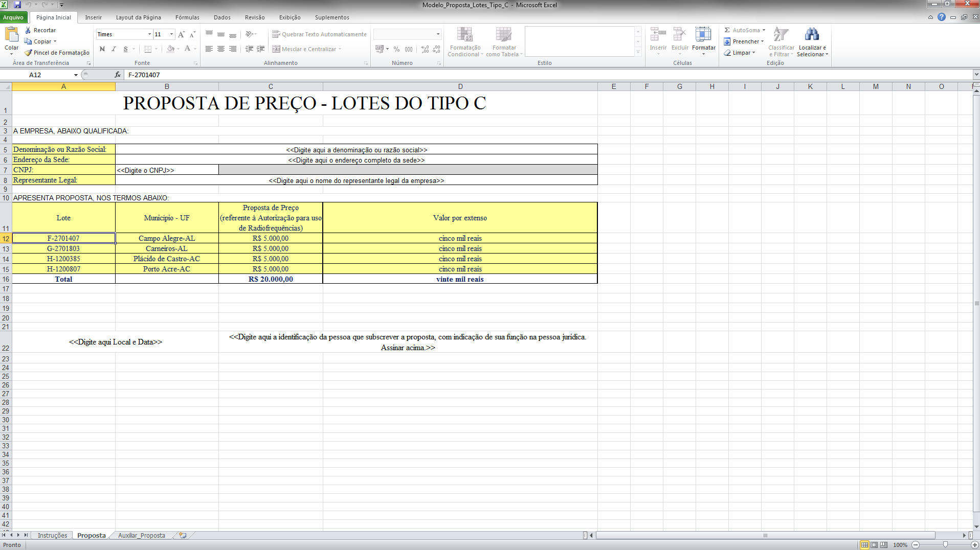Increase decimal places
This screenshot has width=980, height=550.
tap(425, 49)
